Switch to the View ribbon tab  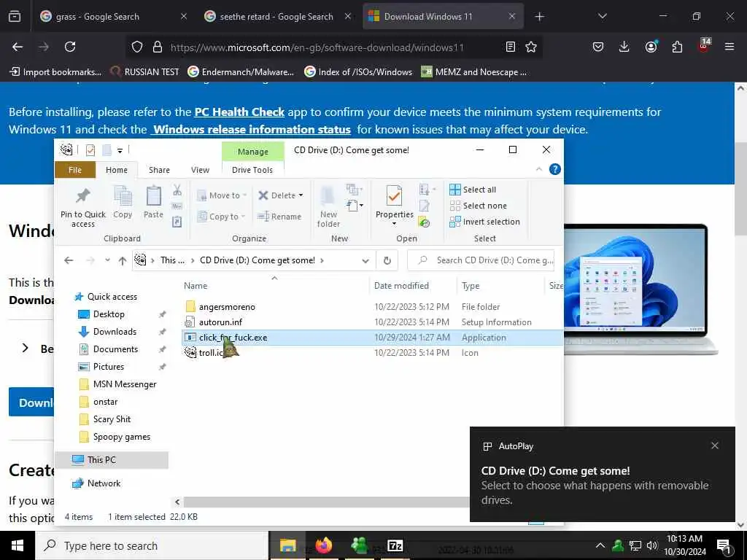pos(200,170)
